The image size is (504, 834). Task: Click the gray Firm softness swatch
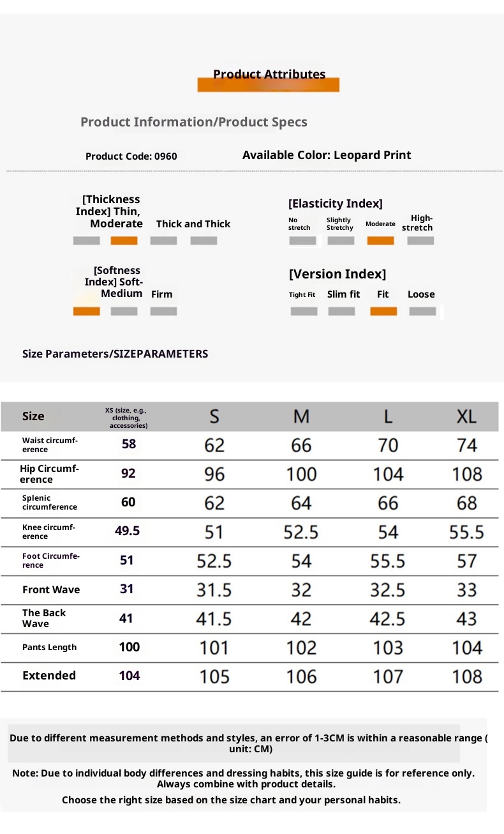(163, 312)
